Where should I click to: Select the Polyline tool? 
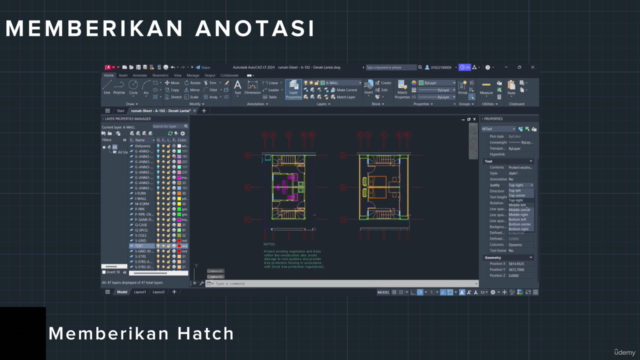coord(119,87)
